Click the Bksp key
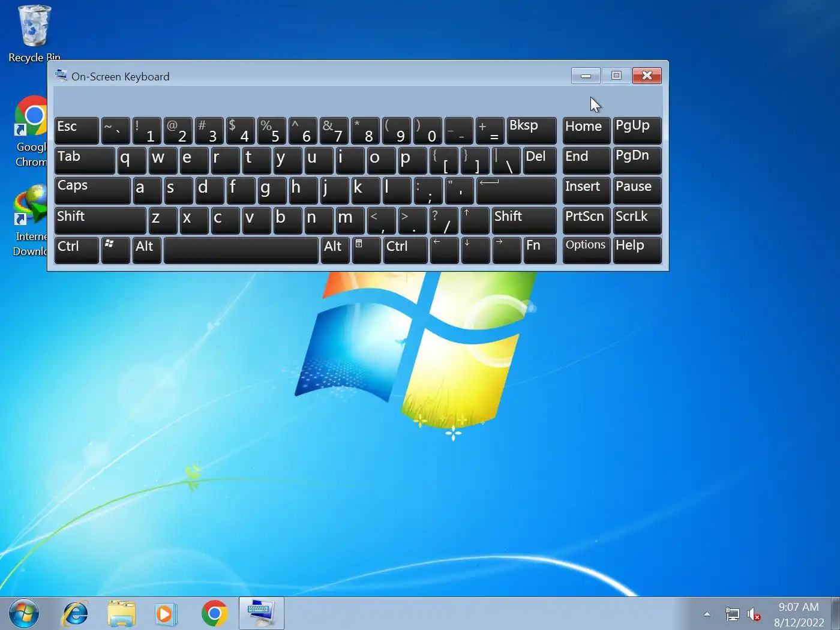Viewport: 840px width, 630px height. [532, 130]
